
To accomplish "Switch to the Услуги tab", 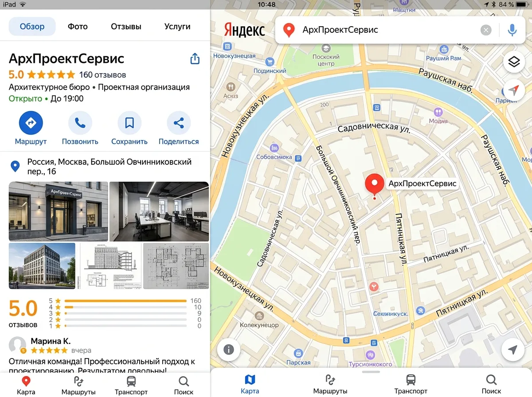I will coord(177,27).
